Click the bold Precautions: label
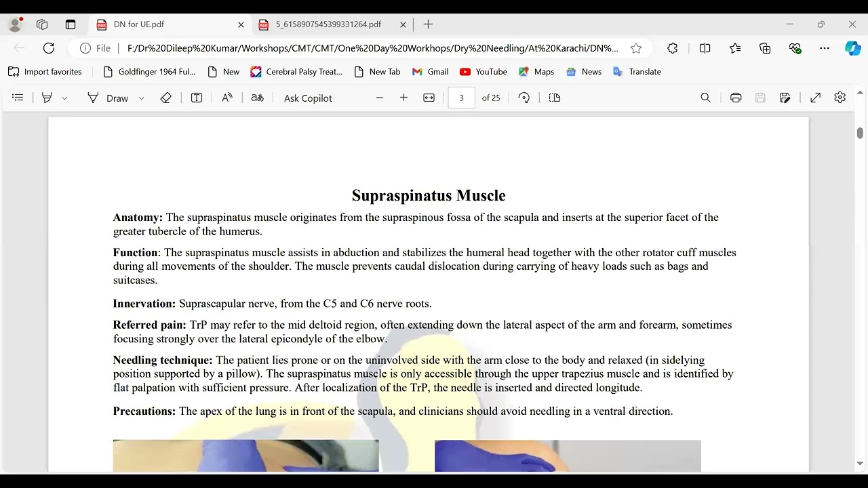The image size is (868, 488). coord(144,411)
